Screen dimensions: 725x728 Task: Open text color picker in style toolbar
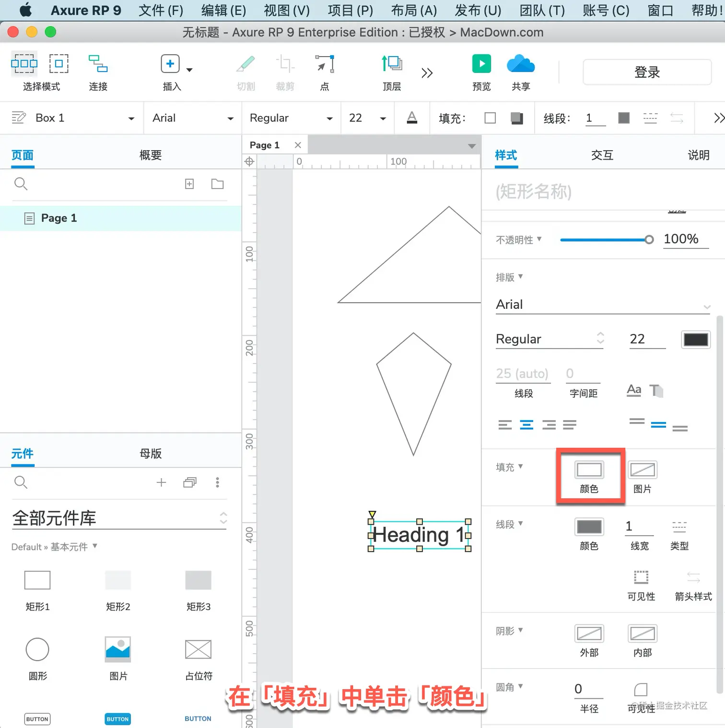coord(412,118)
